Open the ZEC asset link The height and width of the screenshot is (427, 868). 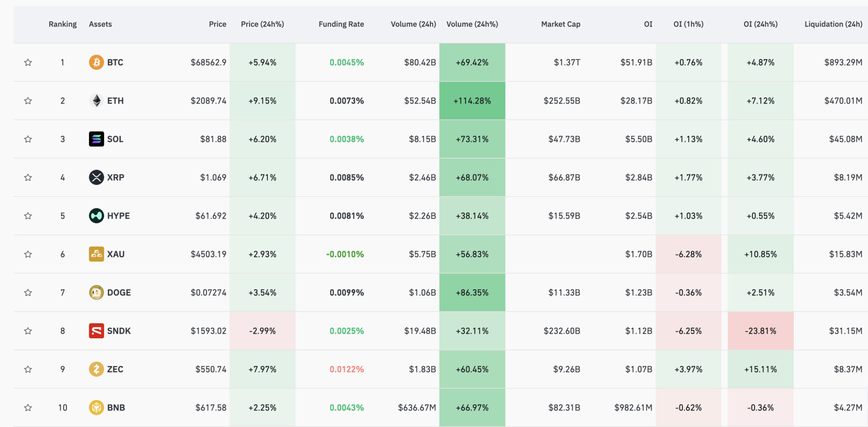pos(115,369)
